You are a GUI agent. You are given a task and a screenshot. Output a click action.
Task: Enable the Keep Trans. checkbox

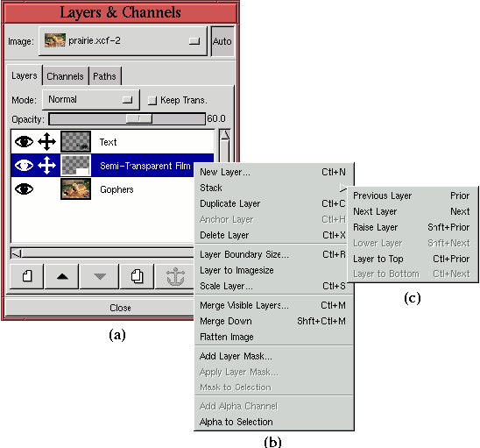[x=152, y=101]
